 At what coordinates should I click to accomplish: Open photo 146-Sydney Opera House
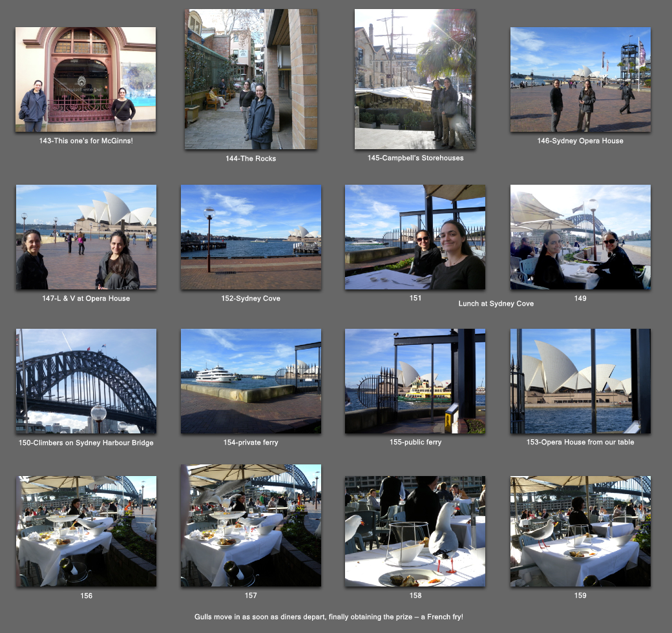pyautogui.click(x=580, y=79)
